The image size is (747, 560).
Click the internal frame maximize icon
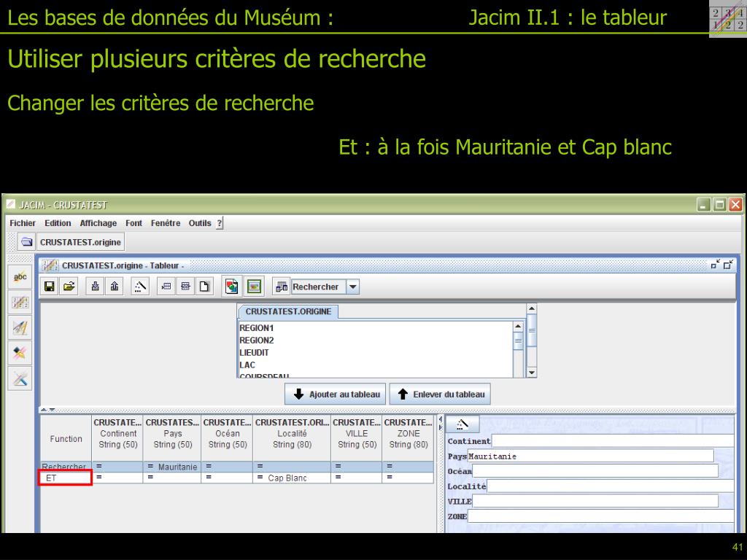pyautogui.click(x=728, y=264)
